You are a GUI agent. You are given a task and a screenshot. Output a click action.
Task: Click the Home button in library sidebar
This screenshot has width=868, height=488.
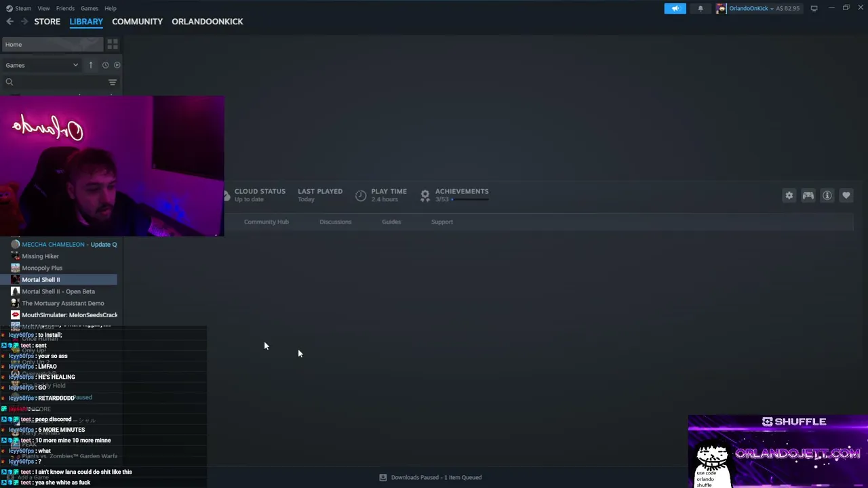point(52,45)
